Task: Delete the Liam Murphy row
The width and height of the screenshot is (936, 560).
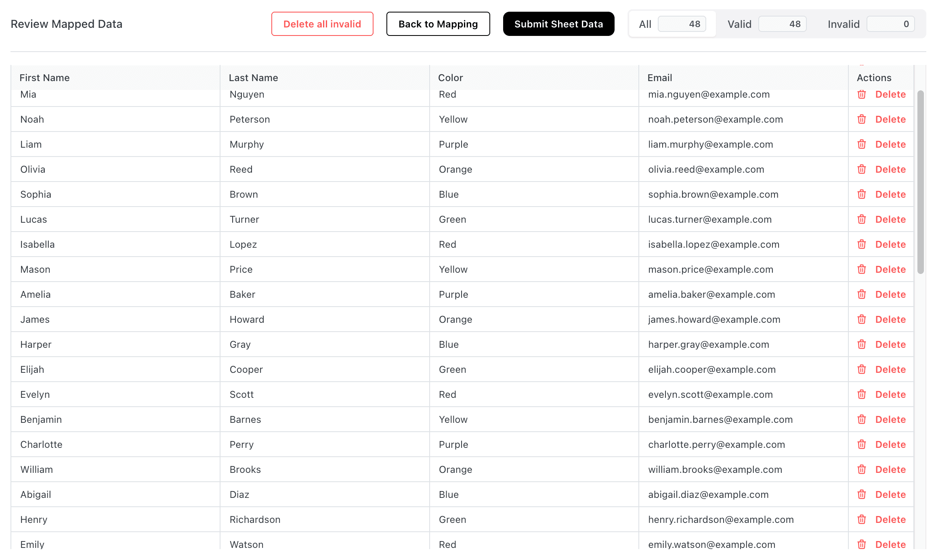Action: 890,144
